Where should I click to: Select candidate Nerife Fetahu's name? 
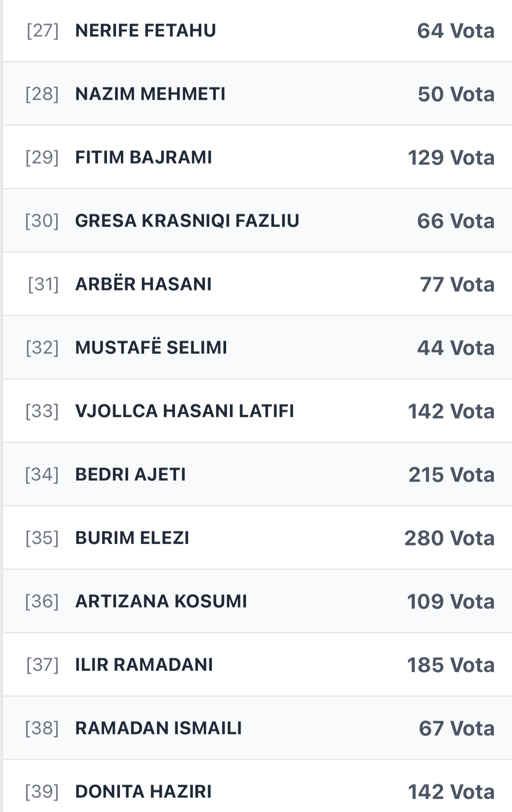point(145,31)
